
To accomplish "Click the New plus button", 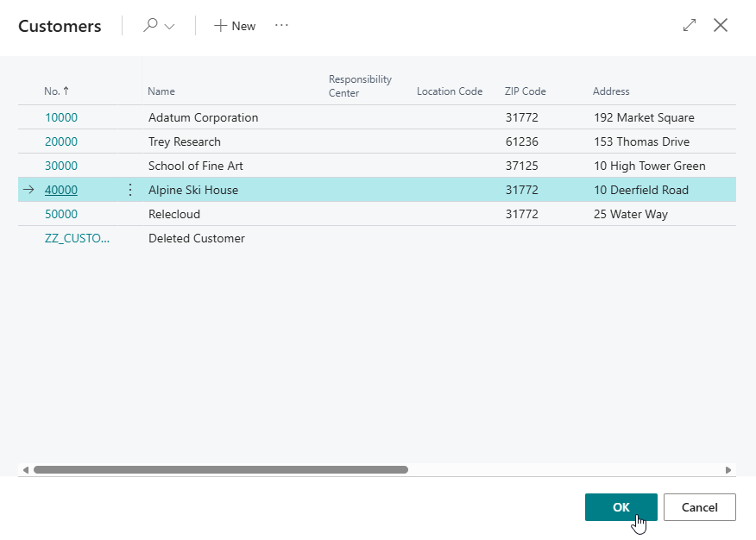I will click(x=235, y=26).
